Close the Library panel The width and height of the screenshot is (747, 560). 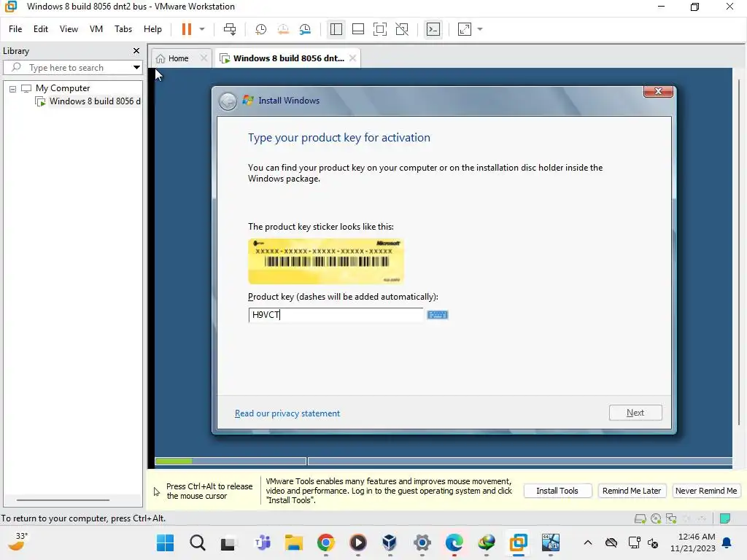136,50
